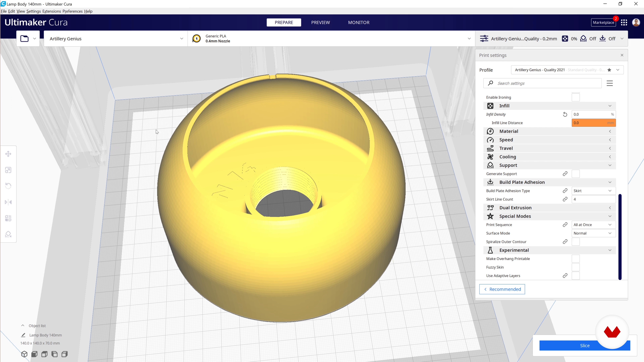Toggle Enable Ironing checkbox
The height and width of the screenshot is (362, 644).
[576, 97]
